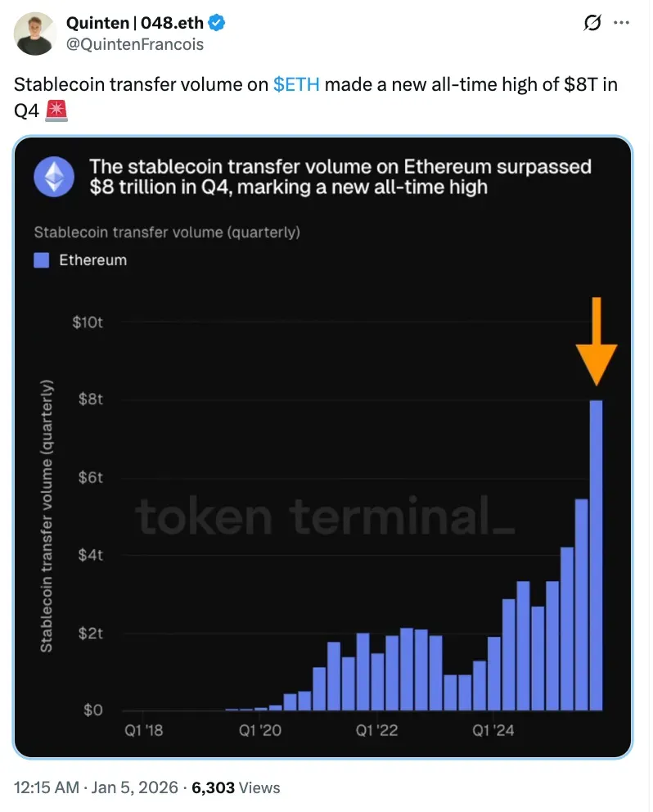Click the tallest bar under the orange arrow
This screenshot has width=653, height=812.
click(x=596, y=555)
